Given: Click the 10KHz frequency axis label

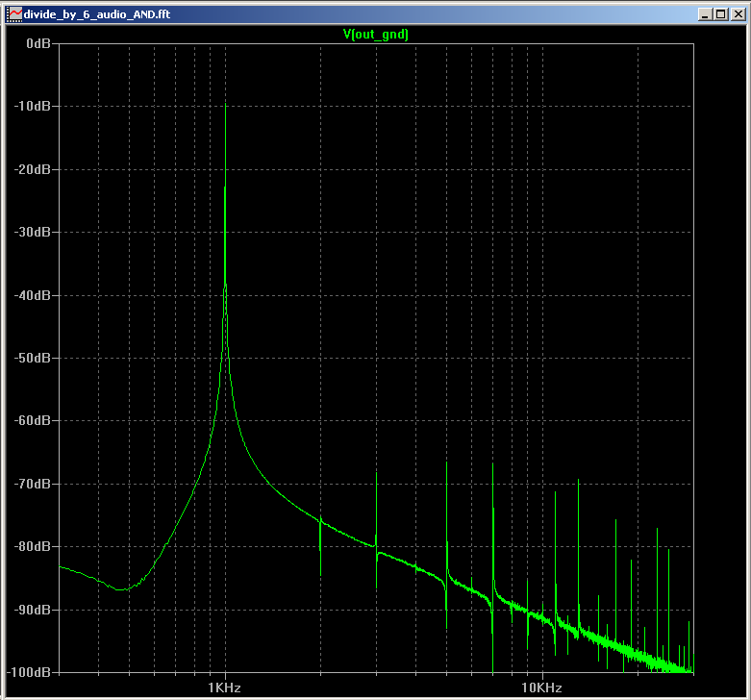Looking at the screenshot, I should (540, 687).
